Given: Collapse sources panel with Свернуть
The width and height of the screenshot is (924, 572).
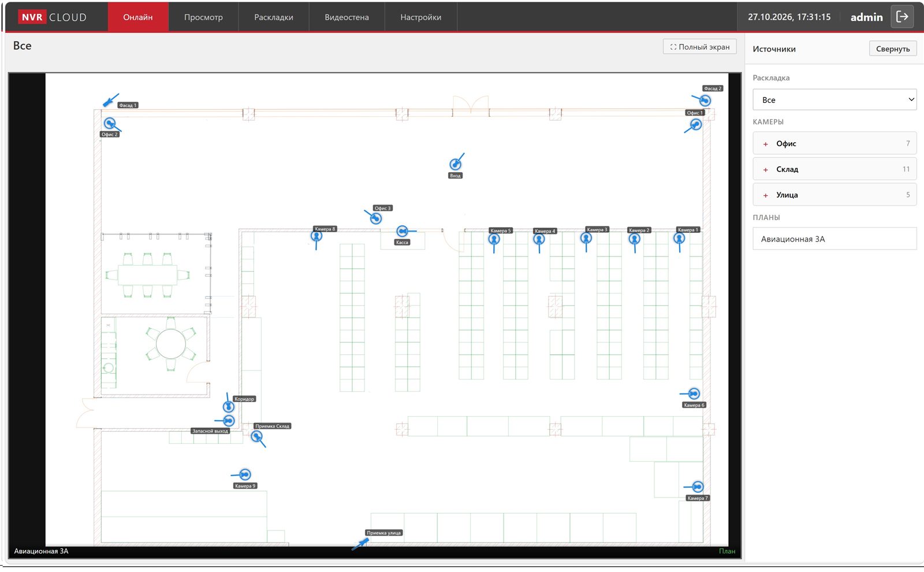Looking at the screenshot, I should (893, 49).
